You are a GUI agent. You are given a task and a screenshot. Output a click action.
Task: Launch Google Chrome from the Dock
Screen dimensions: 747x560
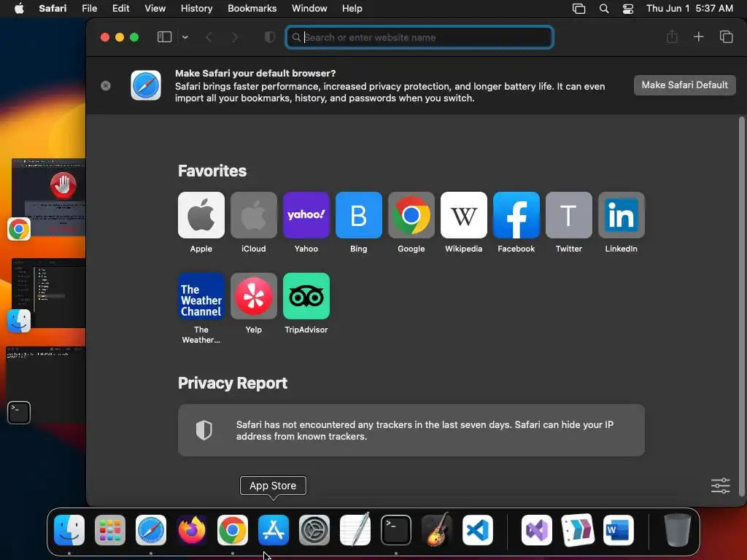[x=233, y=529]
